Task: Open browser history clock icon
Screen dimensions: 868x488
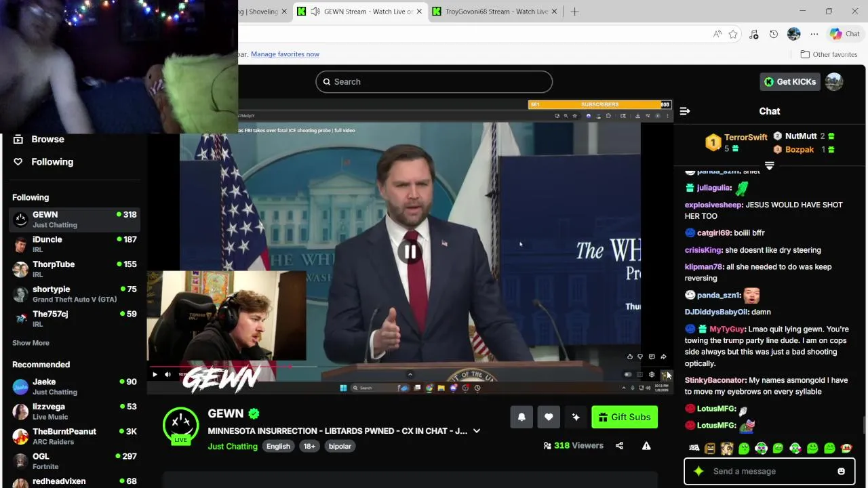Action: (x=774, y=34)
